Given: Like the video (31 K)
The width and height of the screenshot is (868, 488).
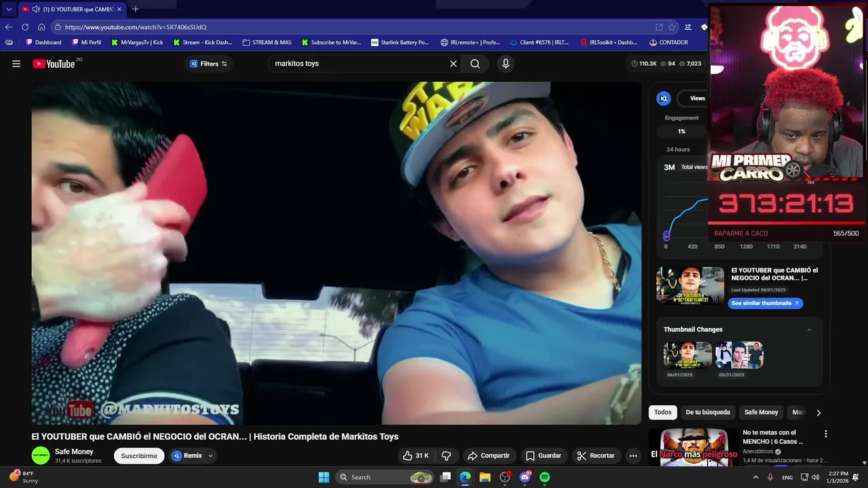Looking at the screenshot, I should point(416,455).
